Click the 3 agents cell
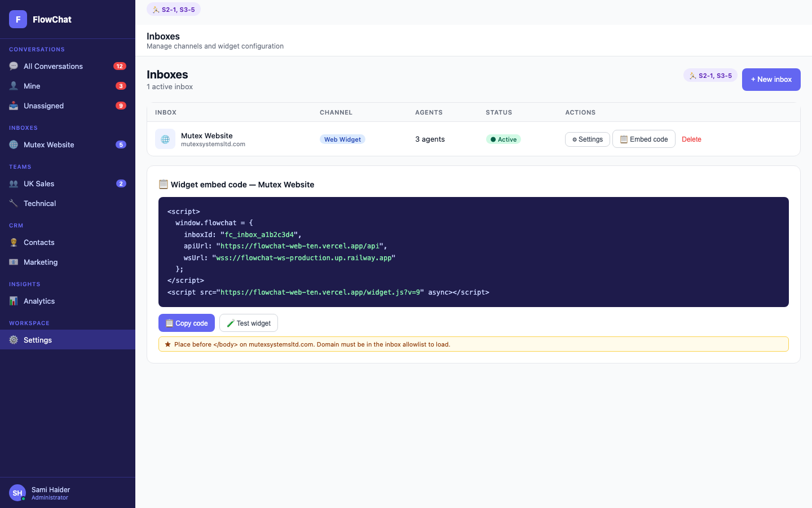This screenshot has width=812, height=508. pyautogui.click(x=430, y=139)
